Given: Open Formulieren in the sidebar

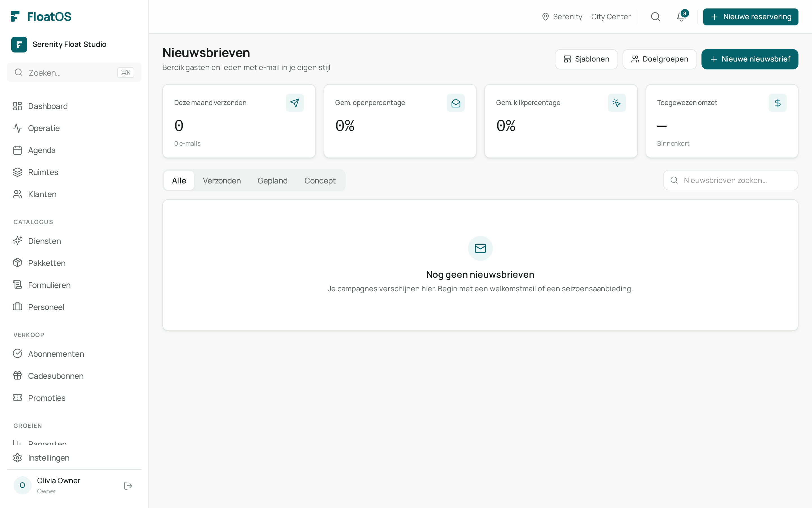Looking at the screenshot, I should tap(74, 285).
